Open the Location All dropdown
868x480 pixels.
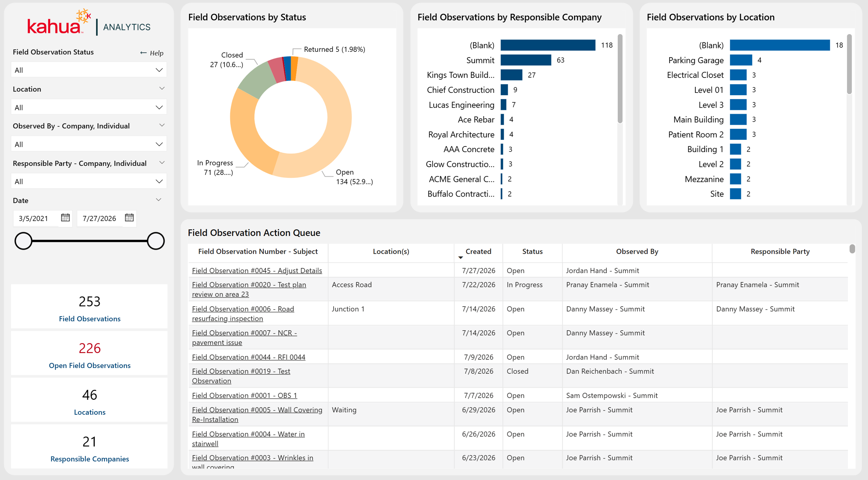(89, 107)
